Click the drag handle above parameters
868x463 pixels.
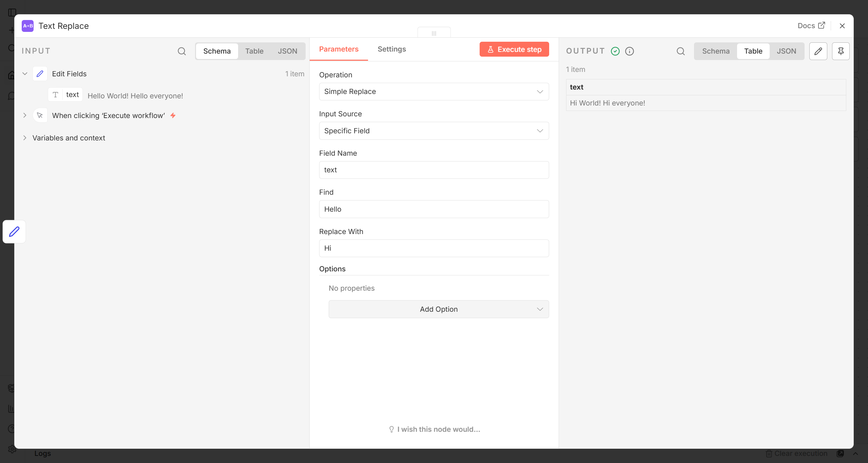point(434,33)
